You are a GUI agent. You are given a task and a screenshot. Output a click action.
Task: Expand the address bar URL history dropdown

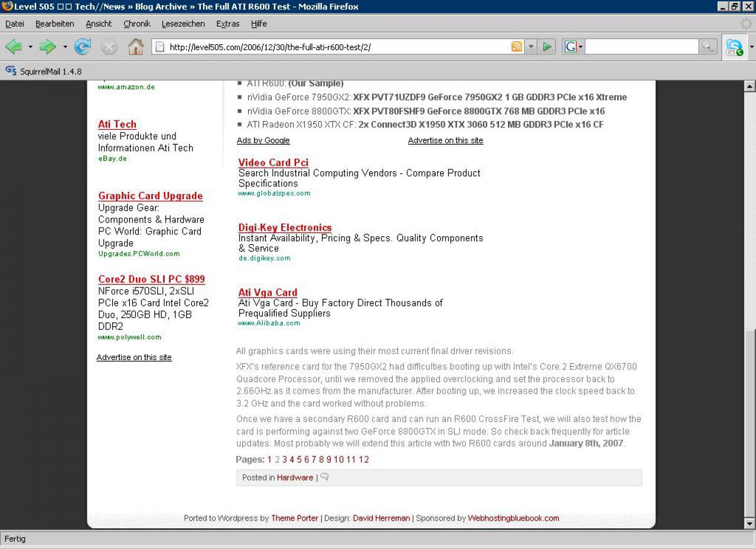[x=530, y=47]
